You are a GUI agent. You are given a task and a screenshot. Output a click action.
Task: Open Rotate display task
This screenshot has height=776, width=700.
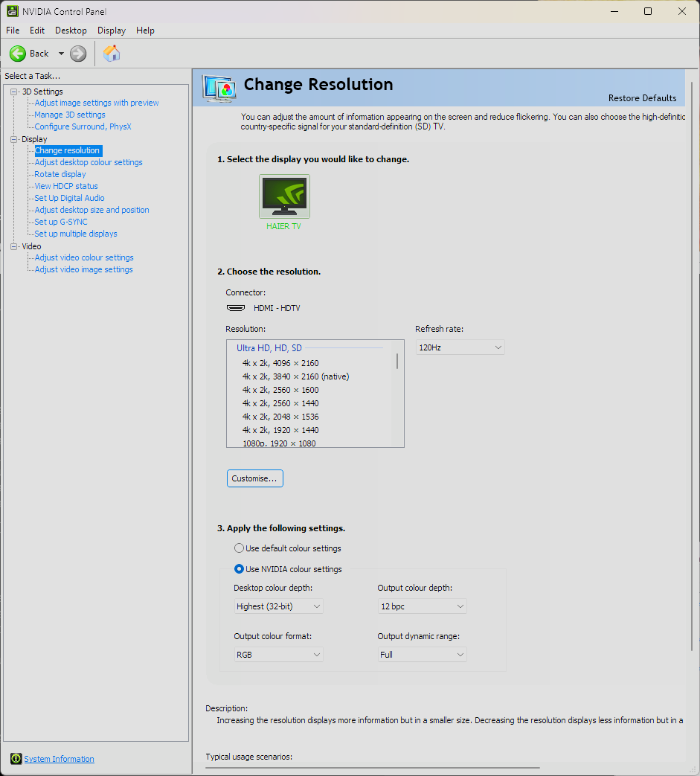pos(60,174)
